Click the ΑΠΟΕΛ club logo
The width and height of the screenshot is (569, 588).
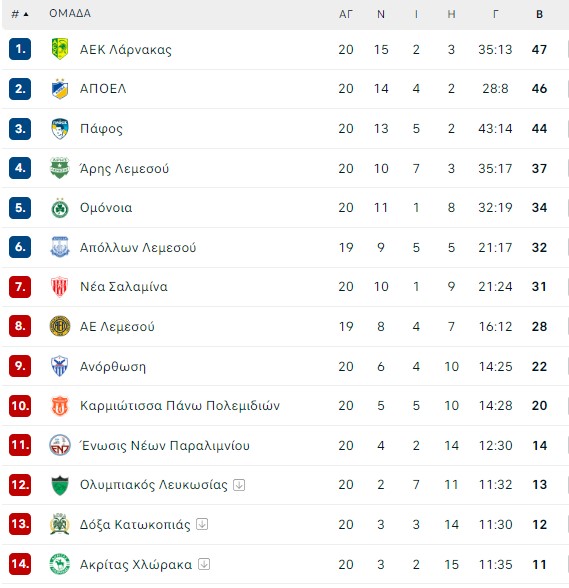pyautogui.click(x=60, y=88)
